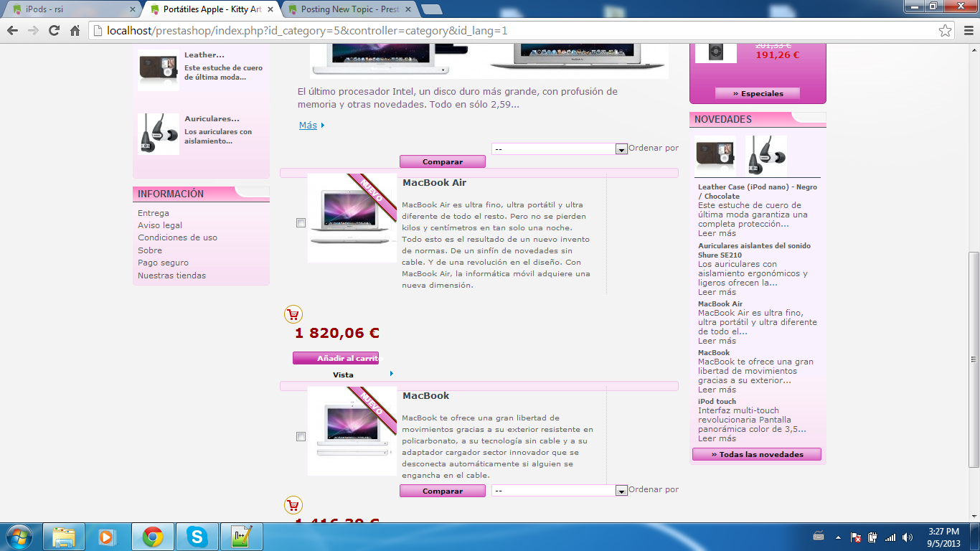This screenshot has height=551, width=980.
Task: Launch Windows Media Player from the taskbar
Action: [107, 537]
